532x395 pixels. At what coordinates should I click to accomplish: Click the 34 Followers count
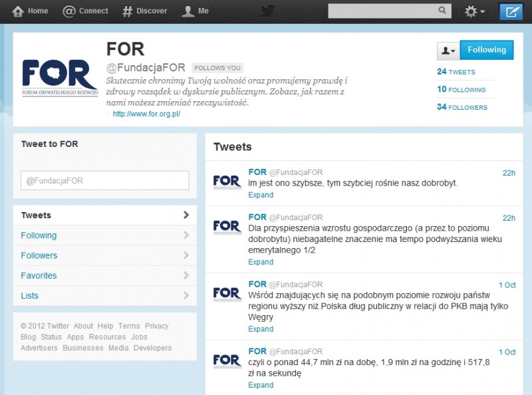(x=462, y=107)
